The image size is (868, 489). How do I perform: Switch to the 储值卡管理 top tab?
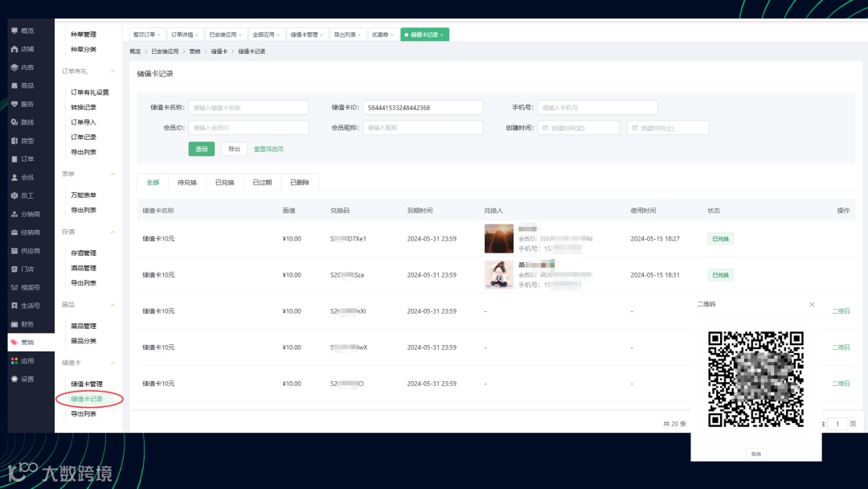(x=307, y=35)
